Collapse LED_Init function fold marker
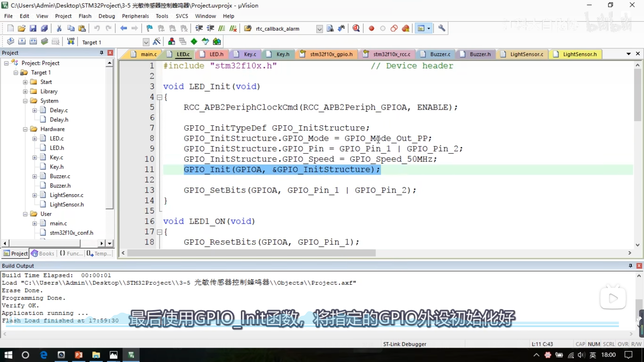 (x=159, y=97)
